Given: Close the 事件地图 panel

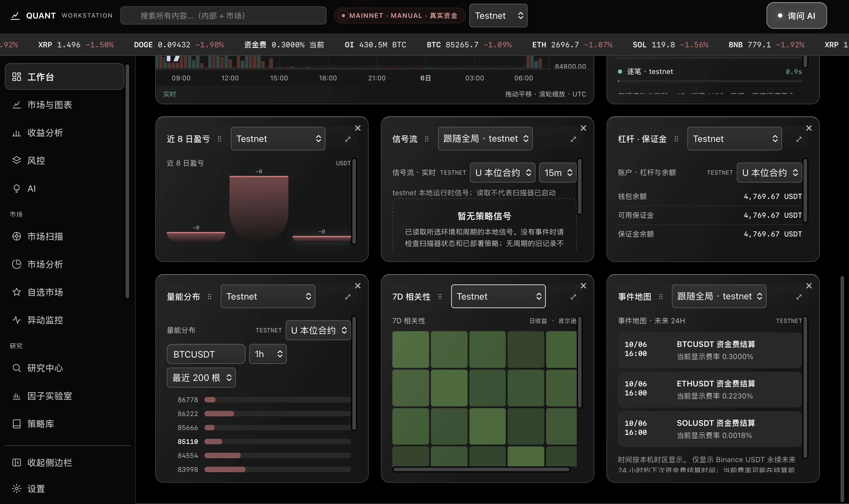Looking at the screenshot, I should [x=809, y=286].
